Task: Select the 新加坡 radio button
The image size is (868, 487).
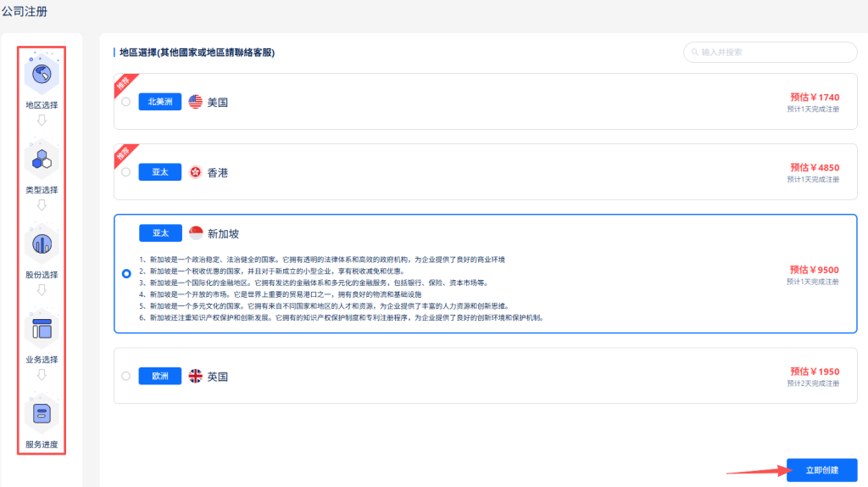Action: [126, 274]
